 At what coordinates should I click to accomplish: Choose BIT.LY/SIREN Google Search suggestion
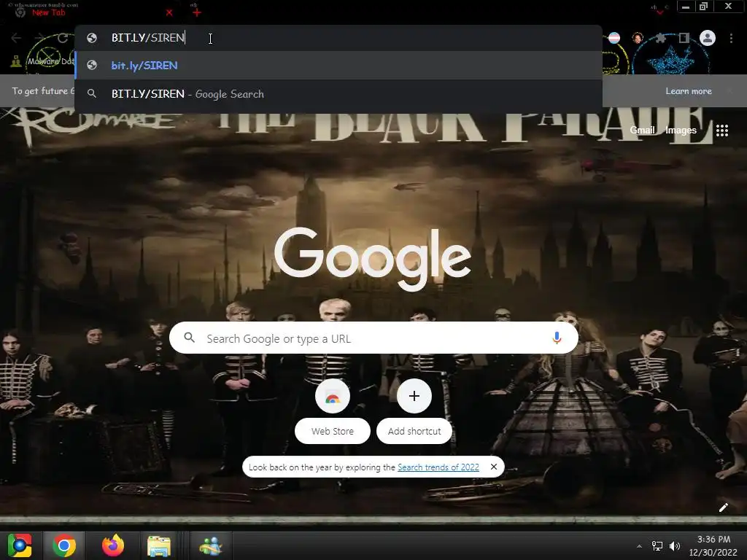pos(338,94)
